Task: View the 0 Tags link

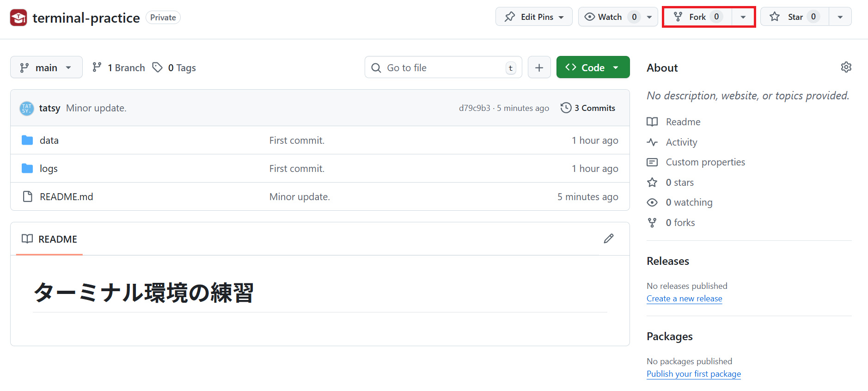Action: coord(174,67)
